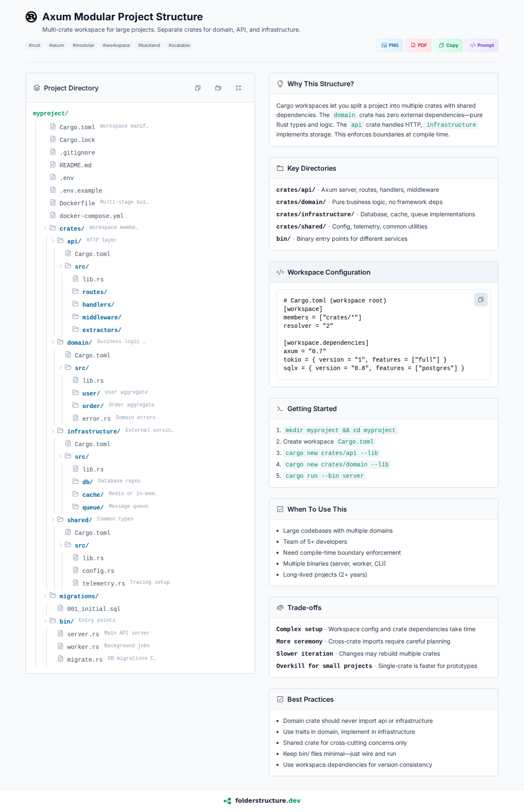The height and width of the screenshot is (812, 524).
Task: Click the lightbulb icon beside Why This Structure
Action: point(280,84)
